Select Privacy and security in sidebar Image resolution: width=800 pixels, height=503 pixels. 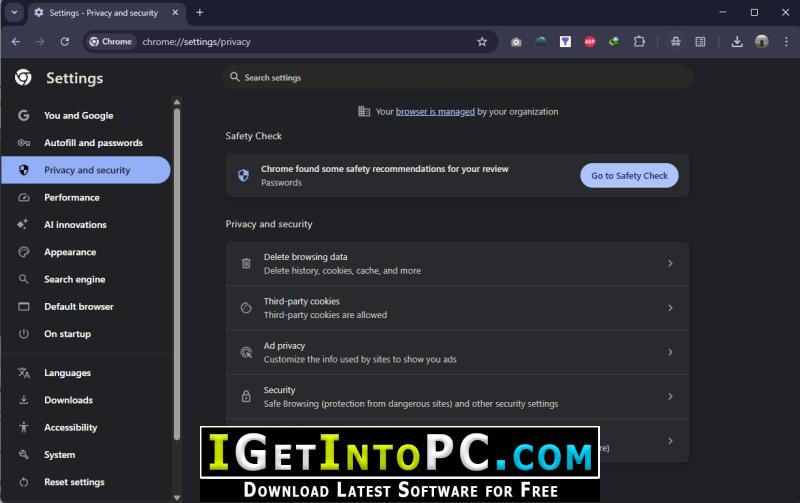[x=87, y=170]
